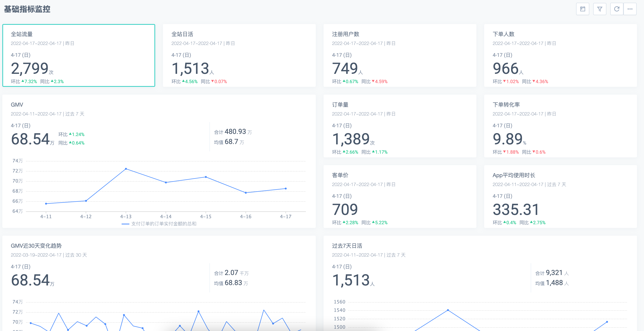Click the 4-14 x-axis label on GMV chart
The height and width of the screenshot is (331, 644).
pos(166,216)
